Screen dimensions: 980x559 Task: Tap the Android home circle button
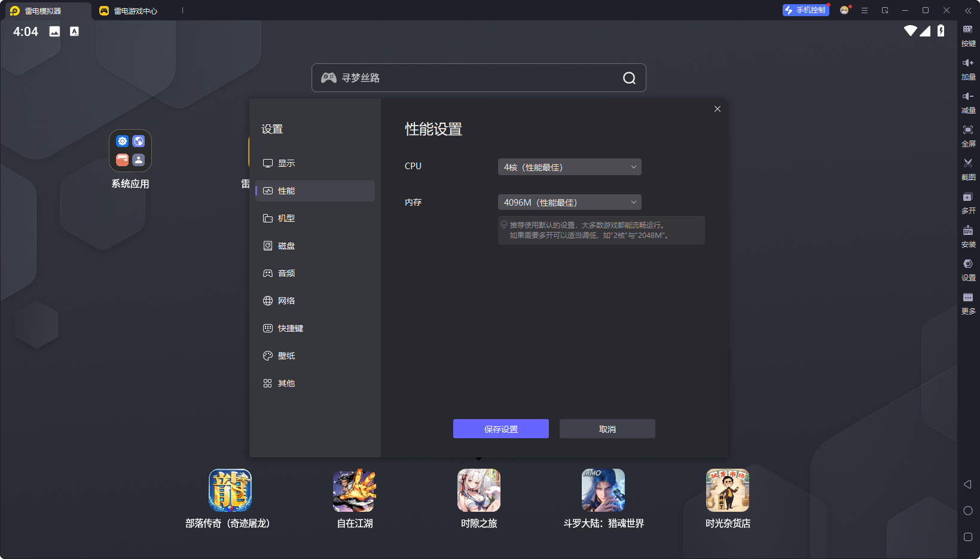968,511
